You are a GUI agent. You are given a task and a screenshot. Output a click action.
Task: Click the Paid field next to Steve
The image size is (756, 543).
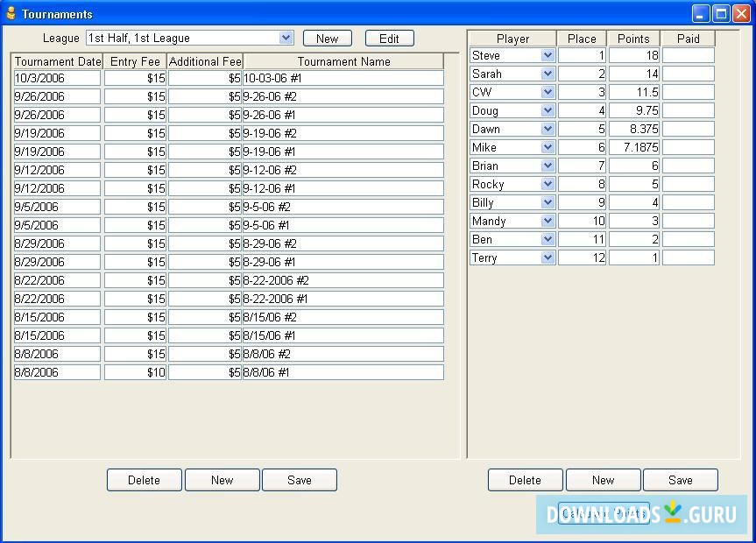[689, 55]
